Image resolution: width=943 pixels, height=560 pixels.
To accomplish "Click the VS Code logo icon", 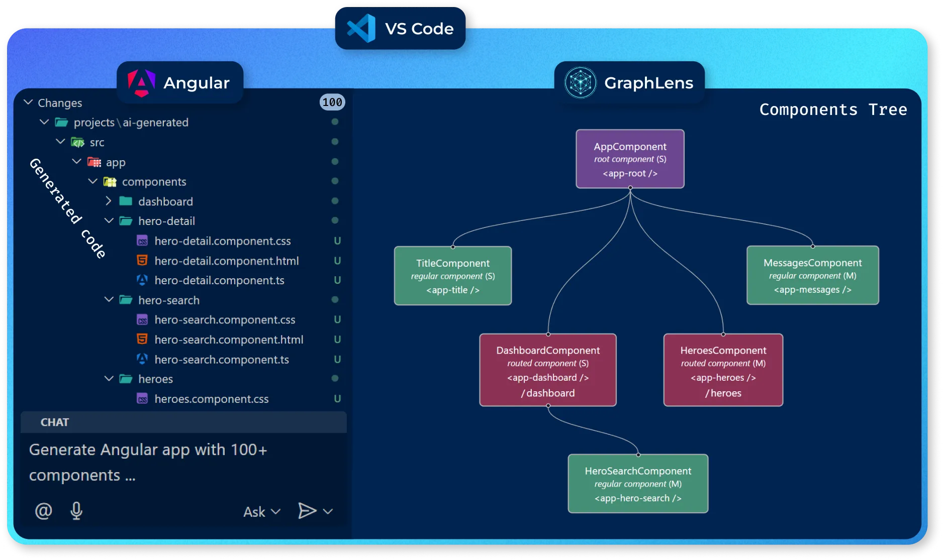I will pyautogui.click(x=361, y=29).
